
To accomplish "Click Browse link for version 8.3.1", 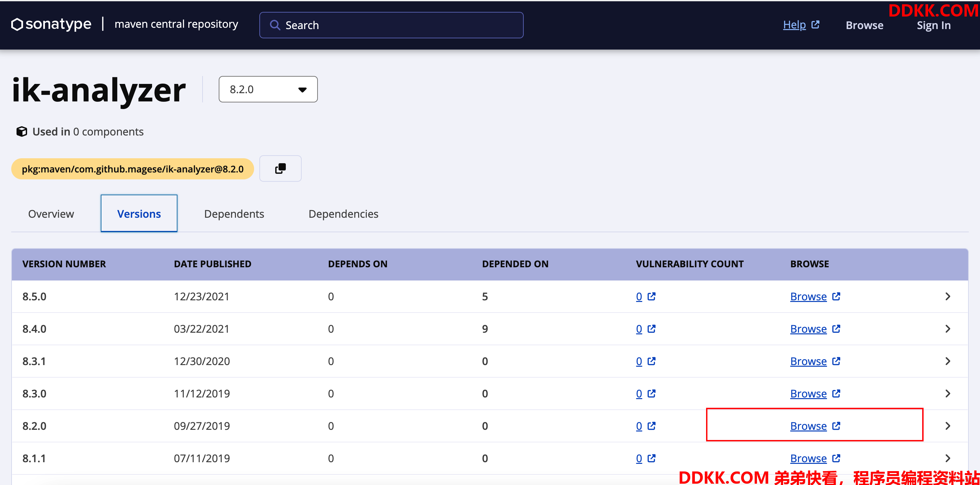I will (x=809, y=361).
